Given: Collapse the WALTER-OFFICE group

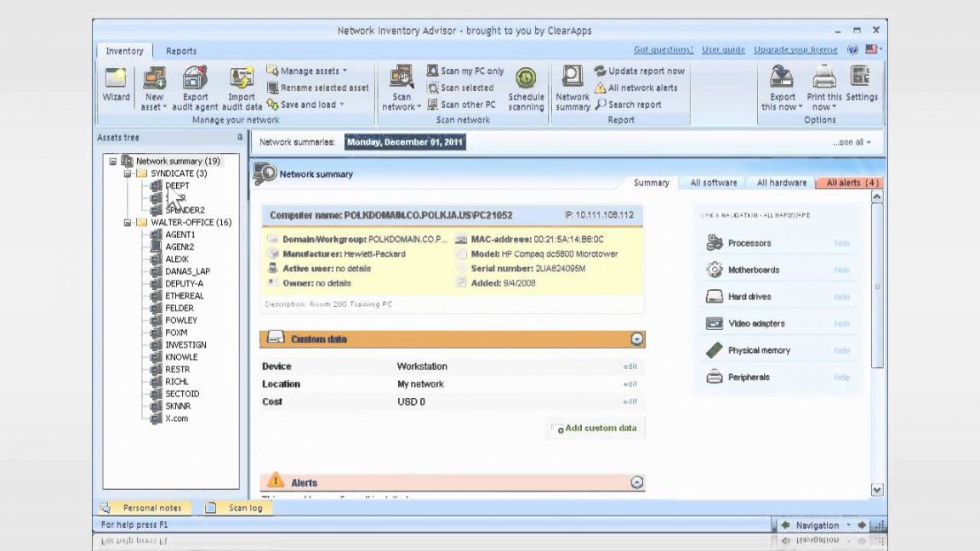Looking at the screenshot, I should (x=128, y=223).
